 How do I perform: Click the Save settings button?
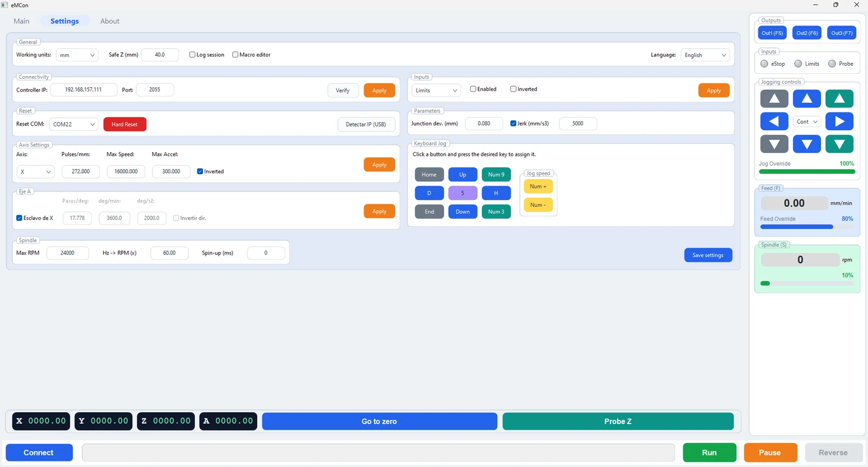pos(708,255)
